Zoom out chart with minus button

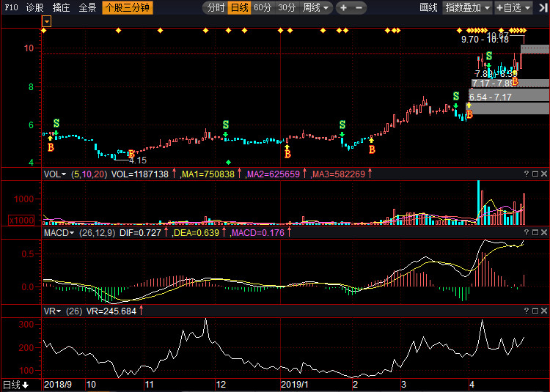(x=359, y=8)
